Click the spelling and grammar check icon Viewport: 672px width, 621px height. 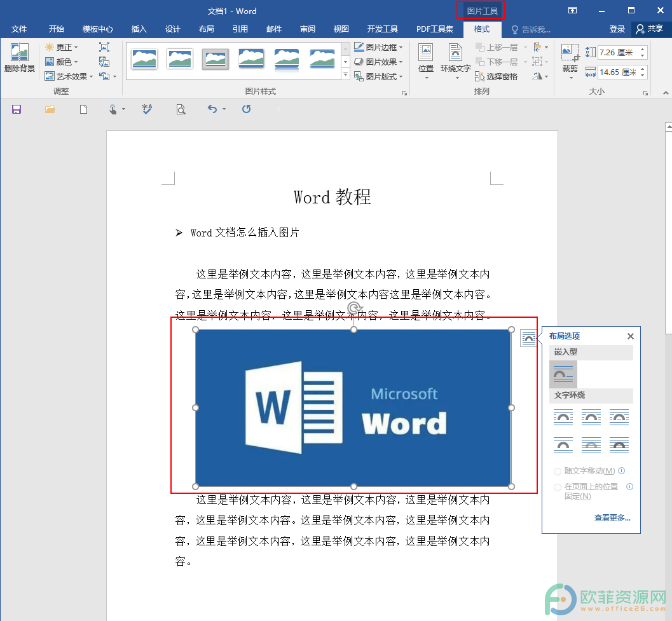coord(147,109)
